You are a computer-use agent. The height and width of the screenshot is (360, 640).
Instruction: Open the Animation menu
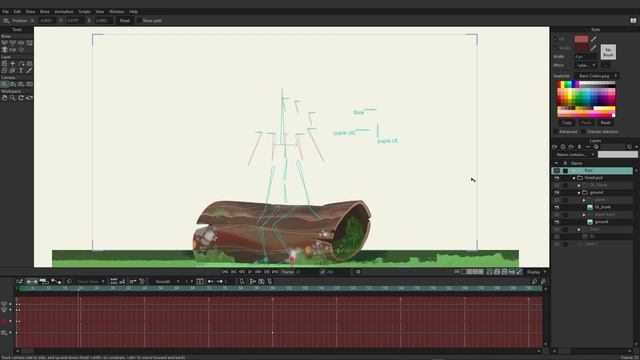[x=64, y=11]
